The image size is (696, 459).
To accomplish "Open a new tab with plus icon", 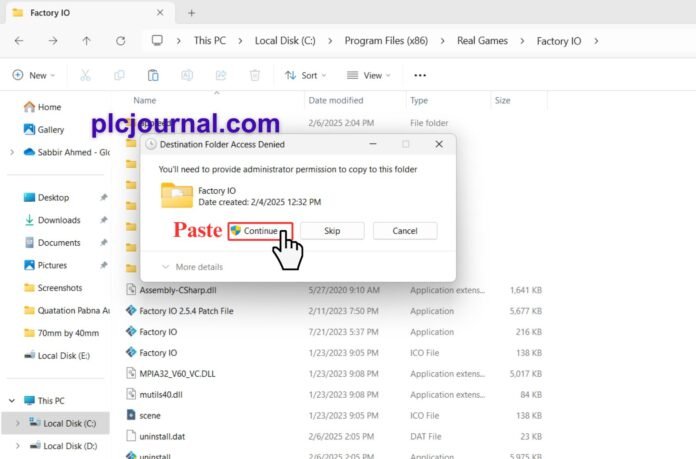I will point(191,13).
